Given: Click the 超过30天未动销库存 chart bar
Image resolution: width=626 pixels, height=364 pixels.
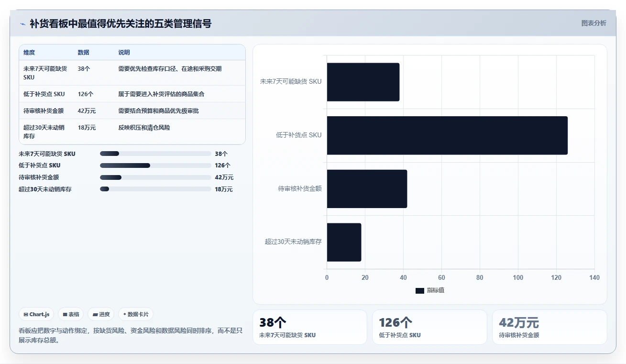Looking at the screenshot, I should (x=344, y=242).
